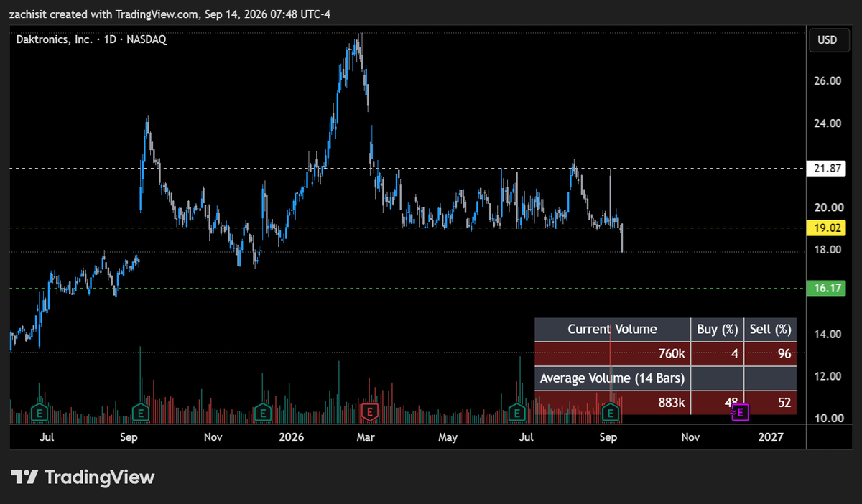Click the Daktronics, Inc. symbol title
The image size is (862, 504).
pyautogui.click(x=55, y=40)
